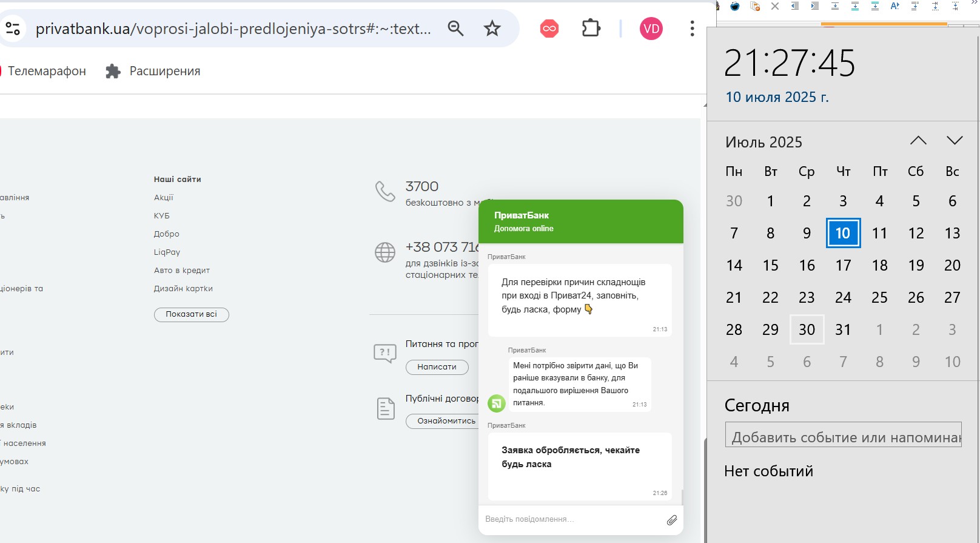Click the document icon beside Публічні договори
This screenshot has height=543, width=980.
click(x=386, y=408)
